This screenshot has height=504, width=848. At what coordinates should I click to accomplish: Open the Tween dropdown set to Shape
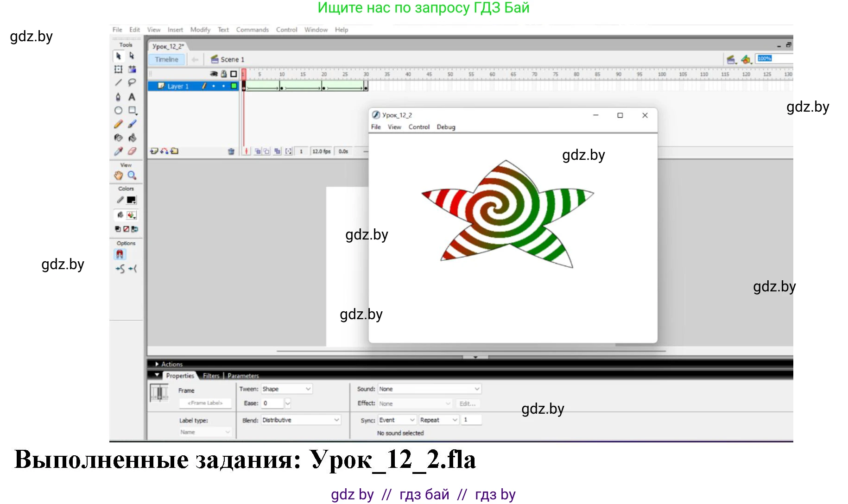[x=286, y=389]
